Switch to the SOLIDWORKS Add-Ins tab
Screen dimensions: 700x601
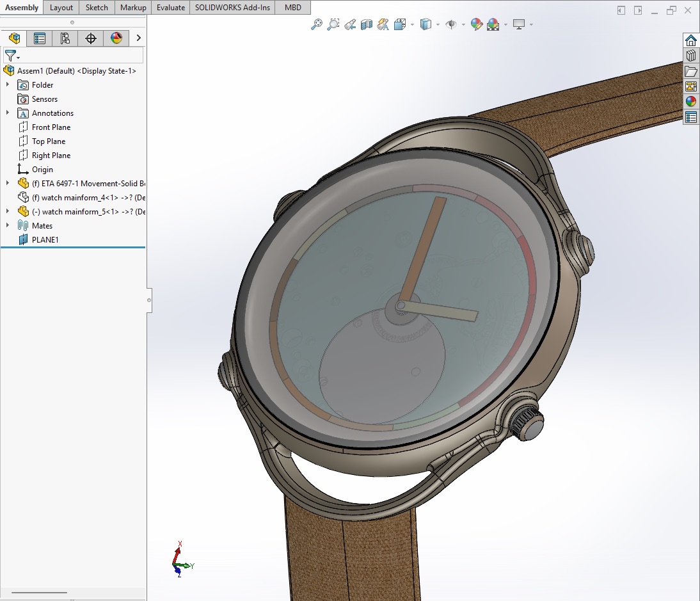(232, 8)
